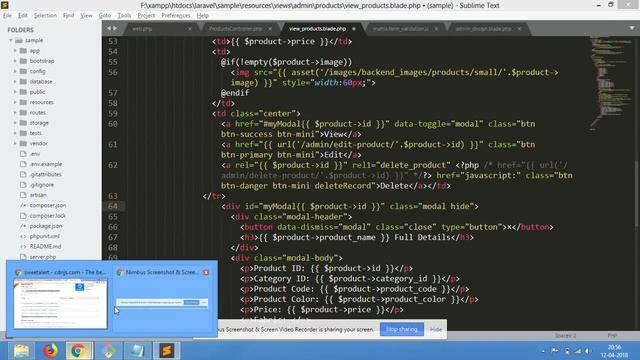Screen dimensions: 640x360
Task: Expand the database folder
Action: 16,82
